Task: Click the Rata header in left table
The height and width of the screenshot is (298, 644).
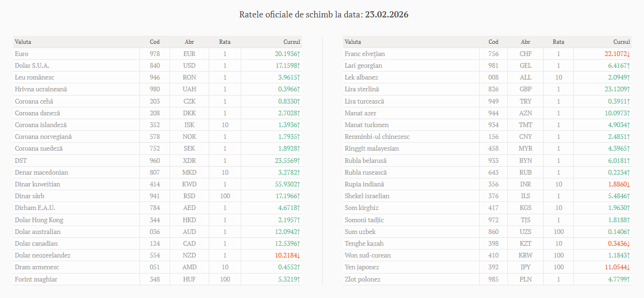Action: (x=225, y=42)
